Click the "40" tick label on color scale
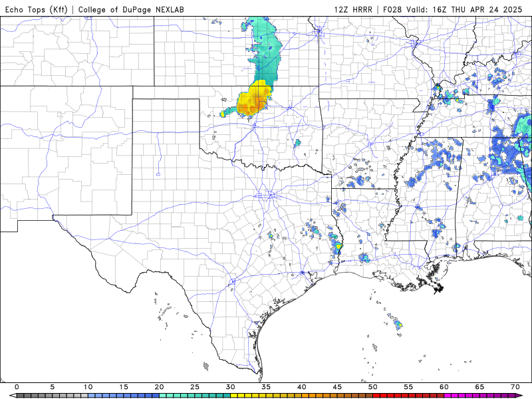The width and height of the screenshot is (532, 399). click(302, 387)
